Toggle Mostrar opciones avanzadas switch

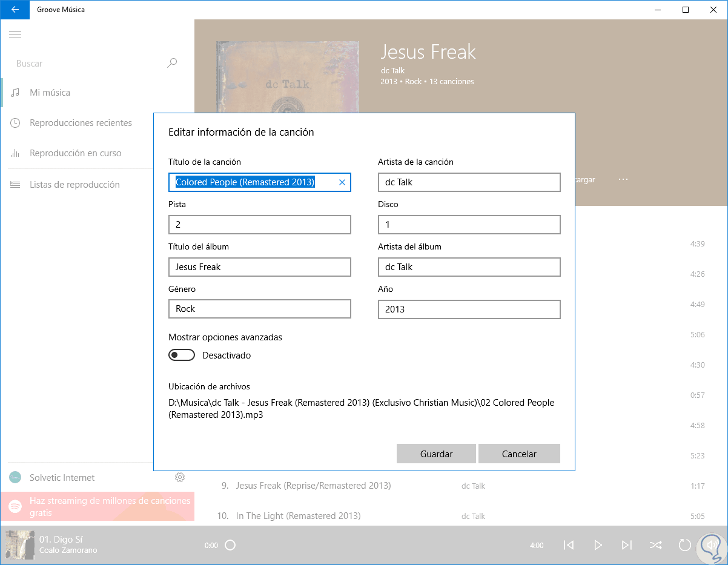(182, 355)
